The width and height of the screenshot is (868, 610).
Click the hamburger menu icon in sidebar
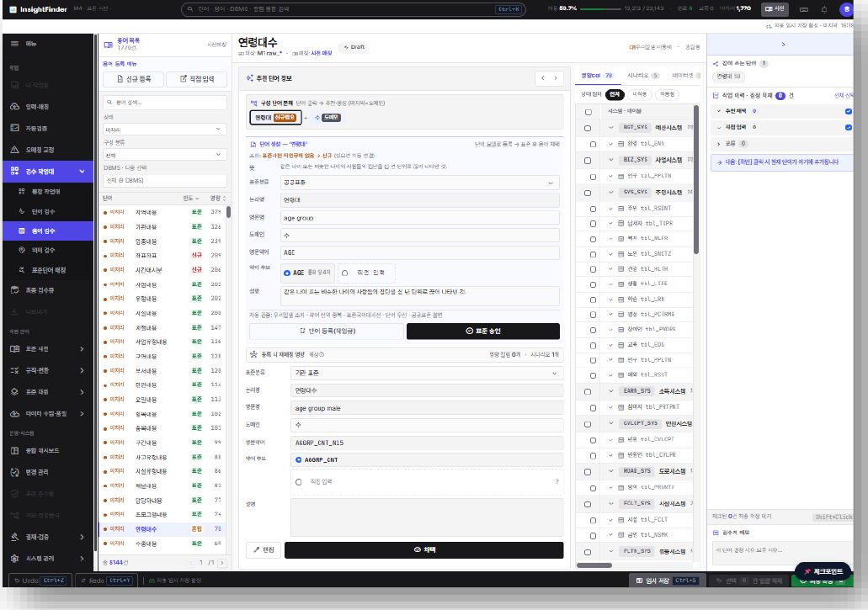tap(14, 44)
